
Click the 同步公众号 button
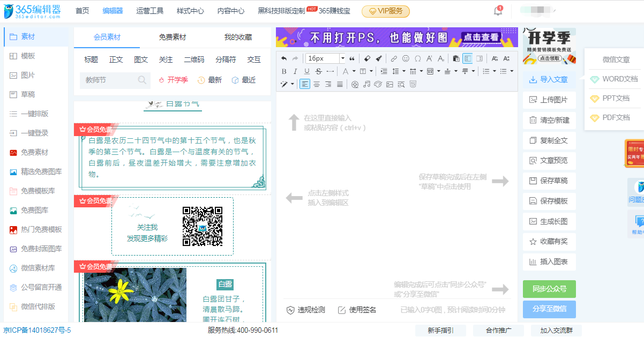point(549,289)
